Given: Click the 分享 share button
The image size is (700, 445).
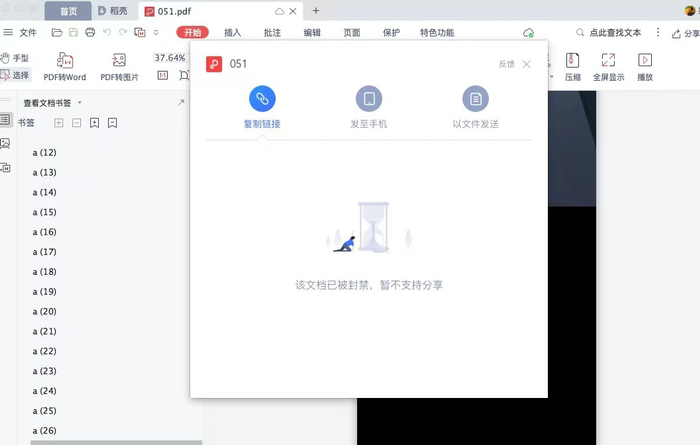Looking at the screenshot, I should (x=686, y=33).
